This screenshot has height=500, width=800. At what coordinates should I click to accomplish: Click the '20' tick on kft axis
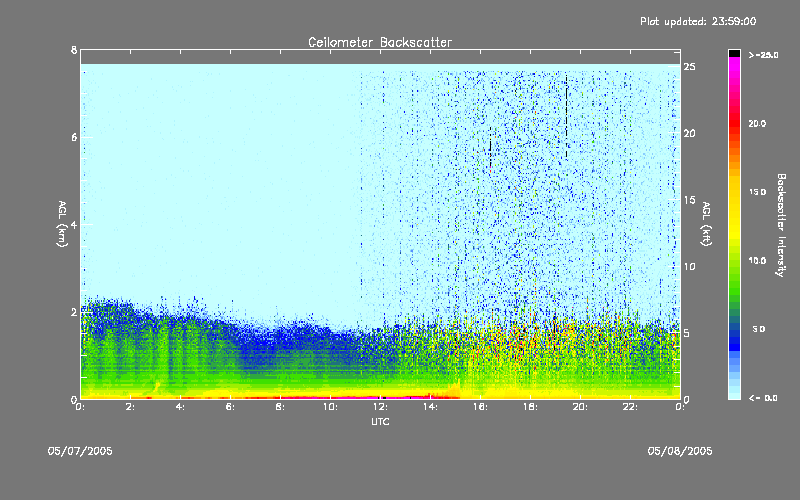click(x=690, y=133)
